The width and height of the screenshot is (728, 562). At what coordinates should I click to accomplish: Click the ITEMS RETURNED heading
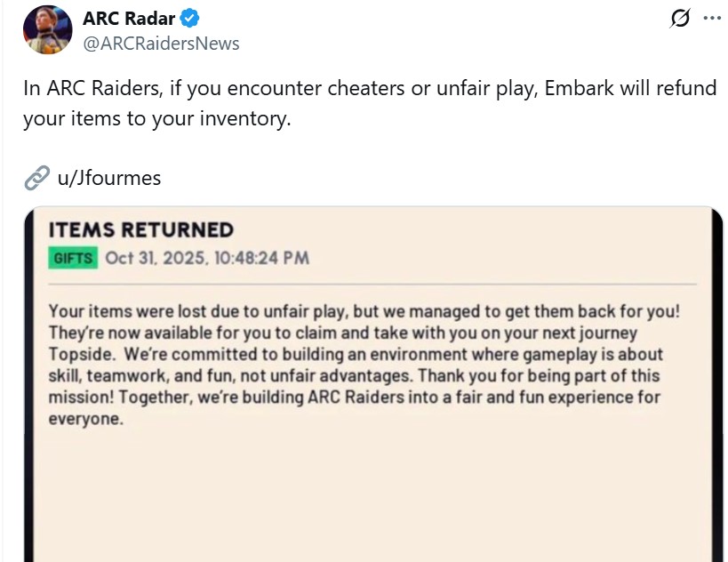(x=140, y=229)
